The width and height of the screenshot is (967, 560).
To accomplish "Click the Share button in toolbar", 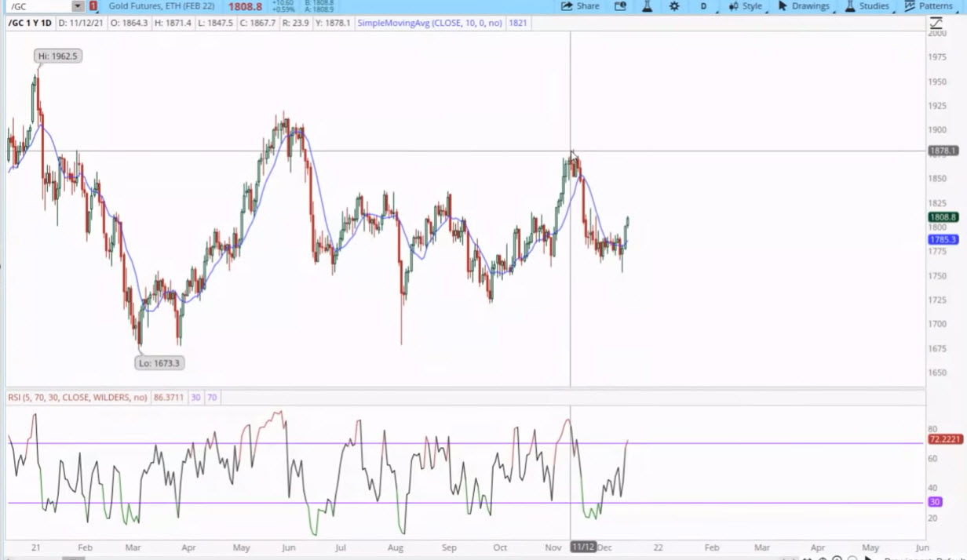I will pos(581,6).
